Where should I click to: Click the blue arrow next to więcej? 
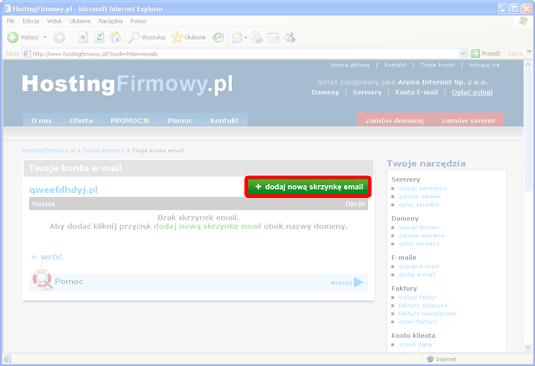[359, 282]
